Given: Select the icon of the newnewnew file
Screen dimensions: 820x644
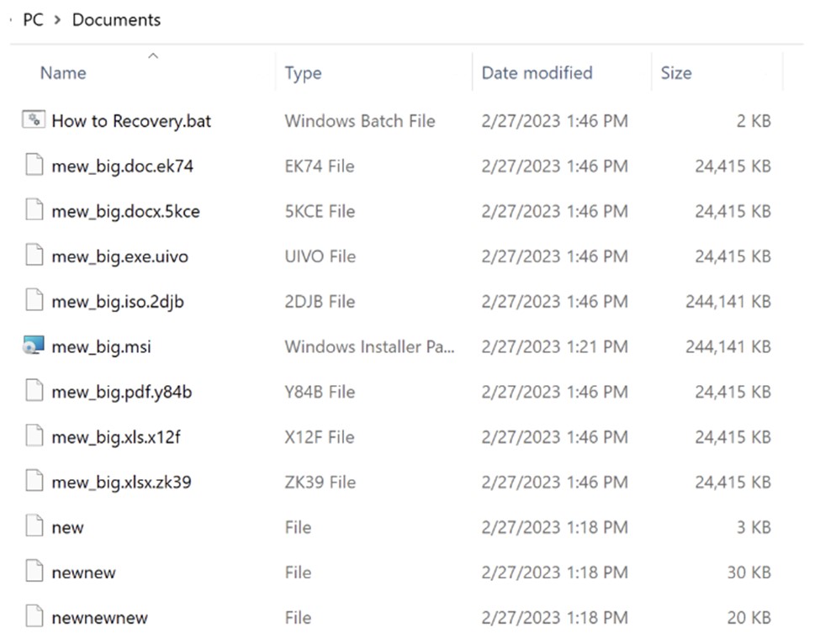Looking at the screenshot, I should pos(34,617).
